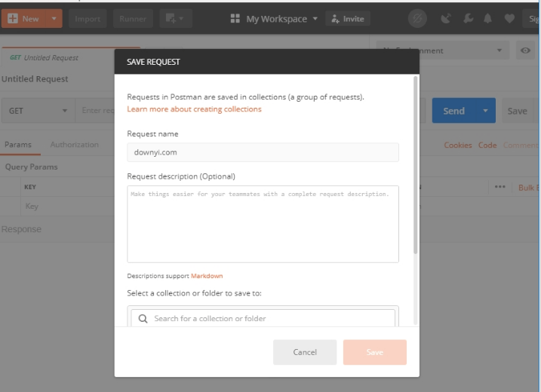
Task: Click the Save Request dialog scrollbar
Action: pyautogui.click(x=416, y=166)
